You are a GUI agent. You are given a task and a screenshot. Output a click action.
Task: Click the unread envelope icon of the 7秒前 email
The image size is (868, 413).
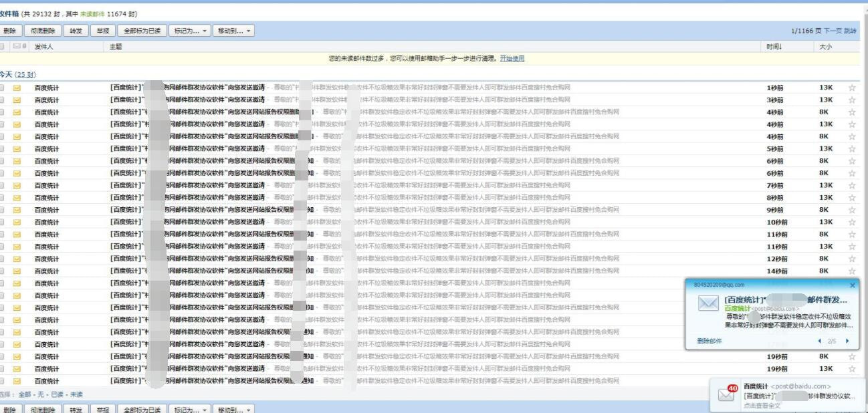(17, 185)
